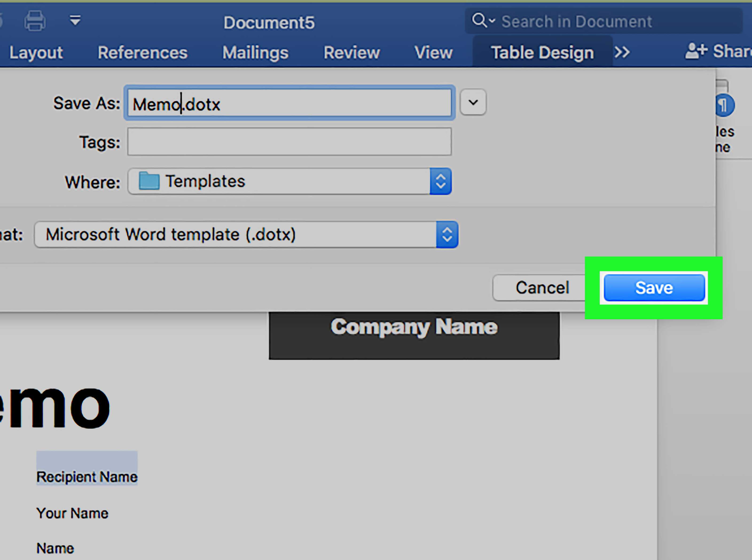The width and height of the screenshot is (752, 560).
Task: Click the Save button to confirm
Action: 654,288
